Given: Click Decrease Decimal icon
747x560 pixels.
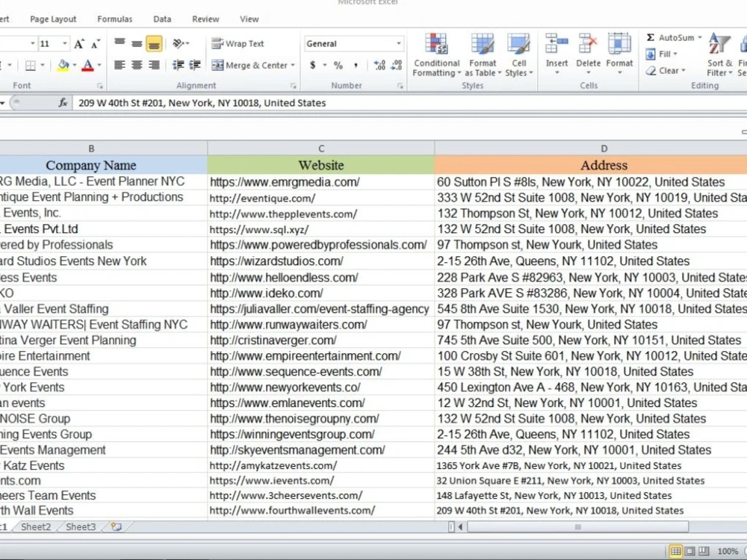Looking at the screenshot, I should (x=397, y=65).
